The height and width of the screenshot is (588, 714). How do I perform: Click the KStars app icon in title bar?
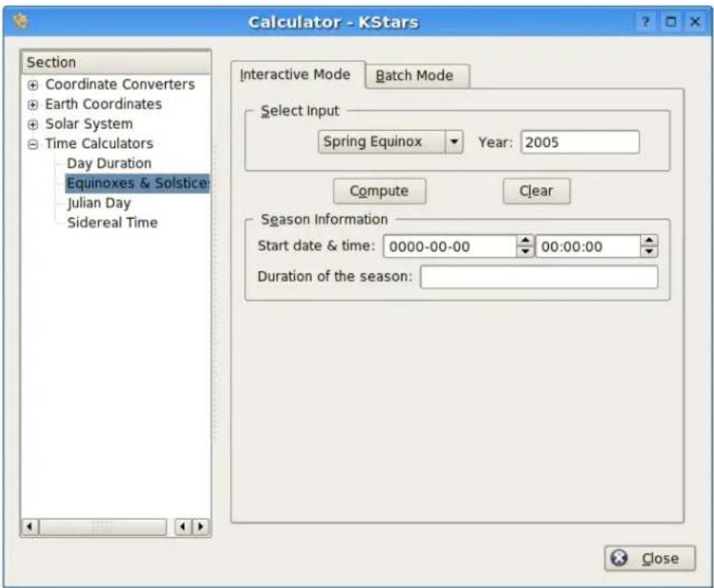[20, 21]
